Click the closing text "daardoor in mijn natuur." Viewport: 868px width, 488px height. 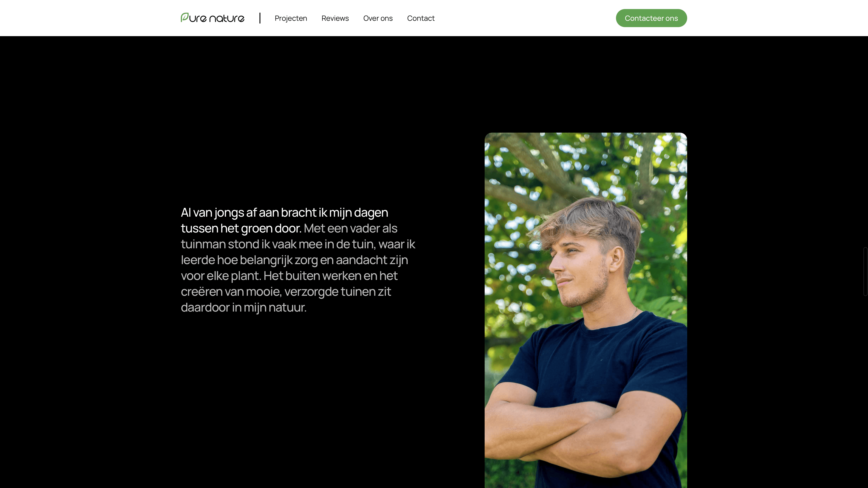tap(244, 307)
